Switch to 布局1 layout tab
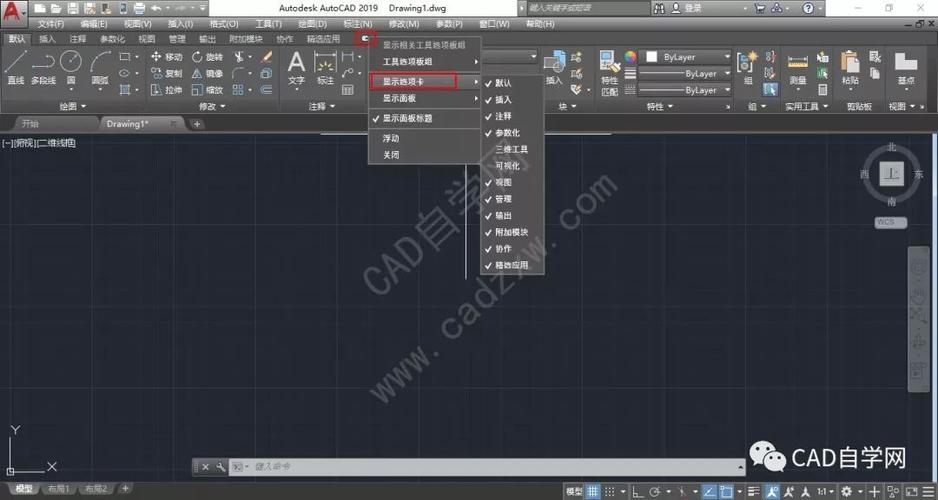The width and height of the screenshot is (938, 500). tap(59, 489)
